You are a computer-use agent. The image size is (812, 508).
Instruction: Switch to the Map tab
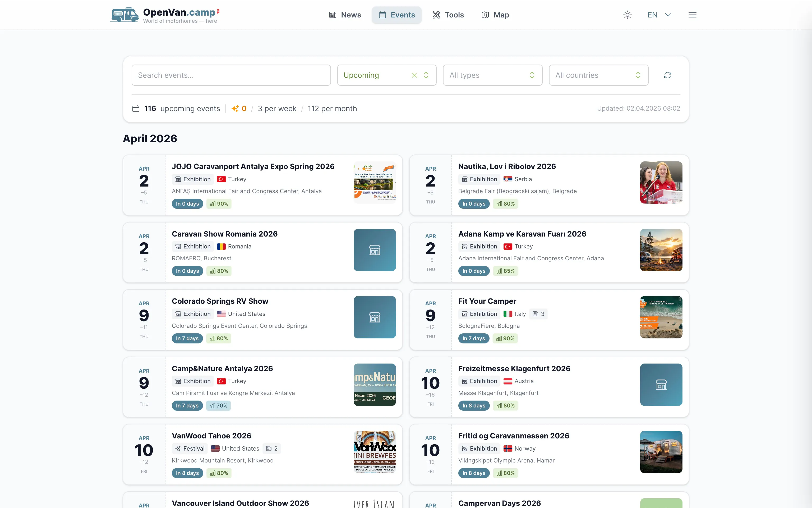495,15
